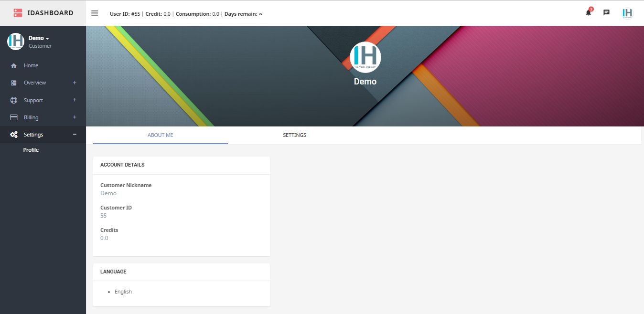Click the Home house icon in sidebar

coord(14,66)
